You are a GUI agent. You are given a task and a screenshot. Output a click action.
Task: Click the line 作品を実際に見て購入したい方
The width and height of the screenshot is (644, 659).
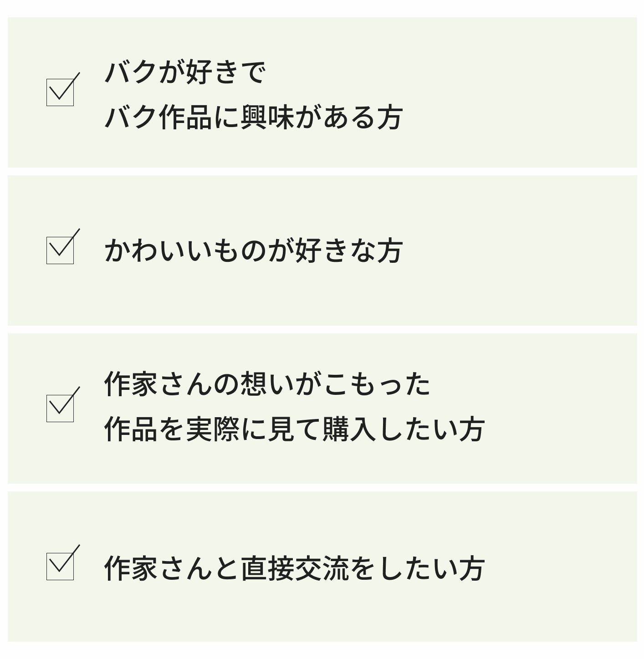pos(294,429)
